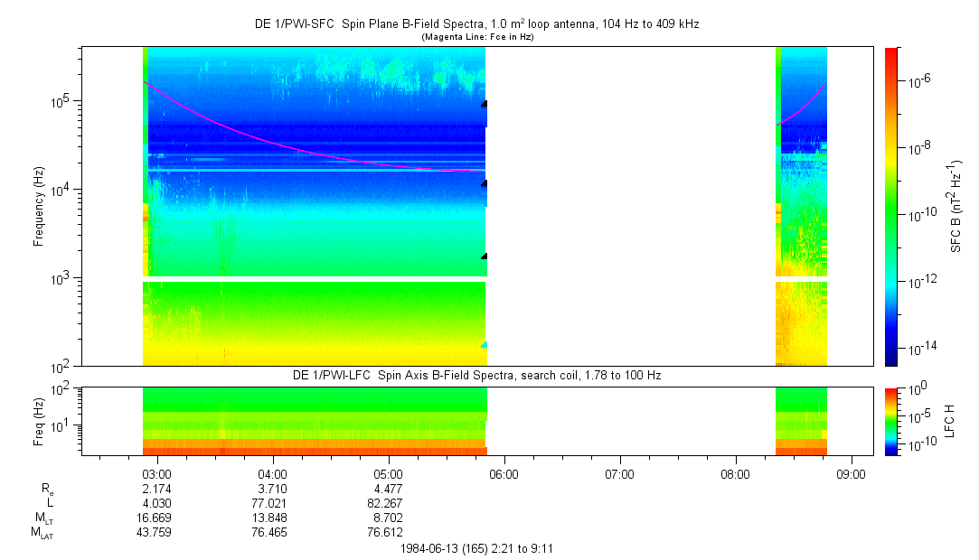
Task: Click the 09:00 time axis label
Action: click(851, 474)
